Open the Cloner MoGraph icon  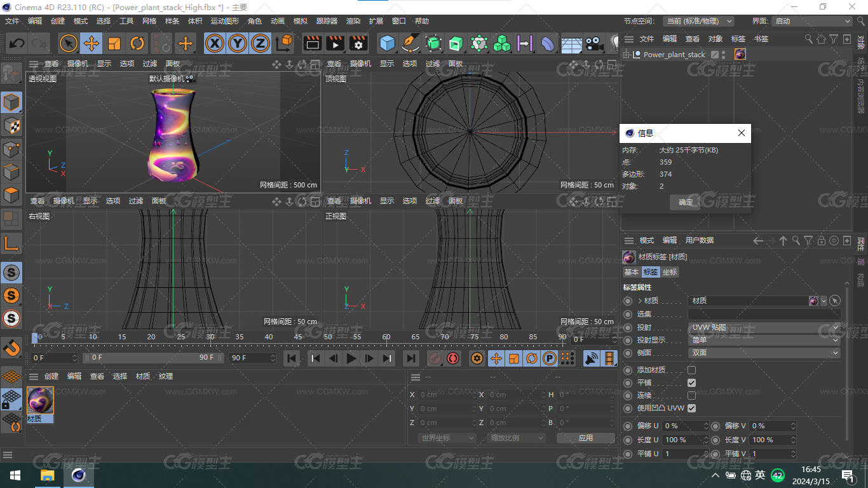[502, 43]
